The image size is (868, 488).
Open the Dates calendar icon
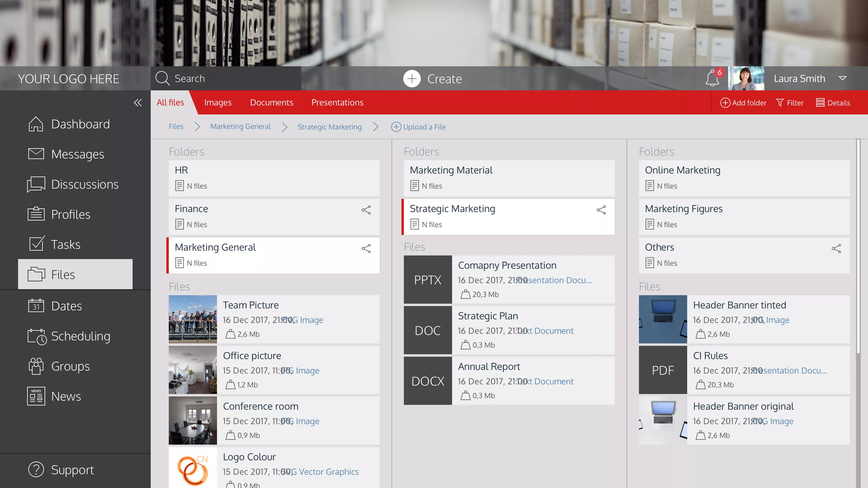click(35, 305)
